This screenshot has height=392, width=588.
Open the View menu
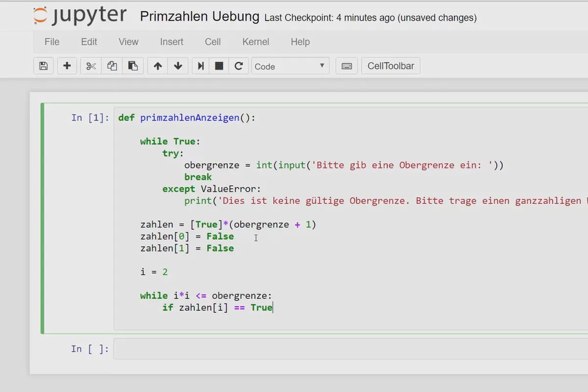point(128,42)
